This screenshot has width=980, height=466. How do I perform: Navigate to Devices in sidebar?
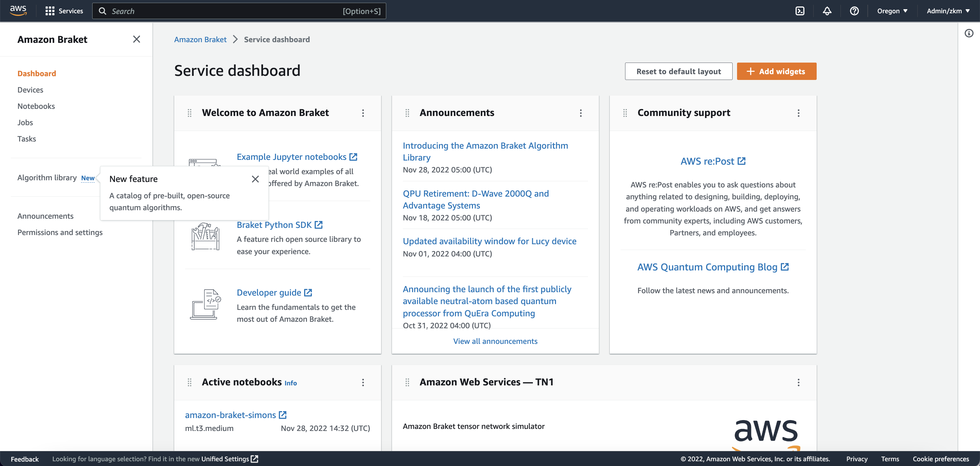pos(30,90)
